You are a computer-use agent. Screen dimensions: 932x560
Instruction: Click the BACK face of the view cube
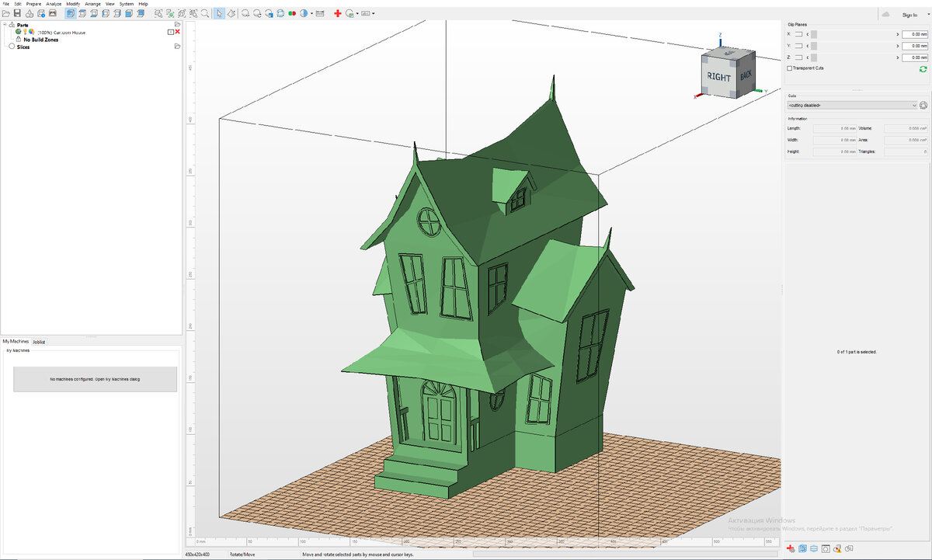tap(745, 75)
